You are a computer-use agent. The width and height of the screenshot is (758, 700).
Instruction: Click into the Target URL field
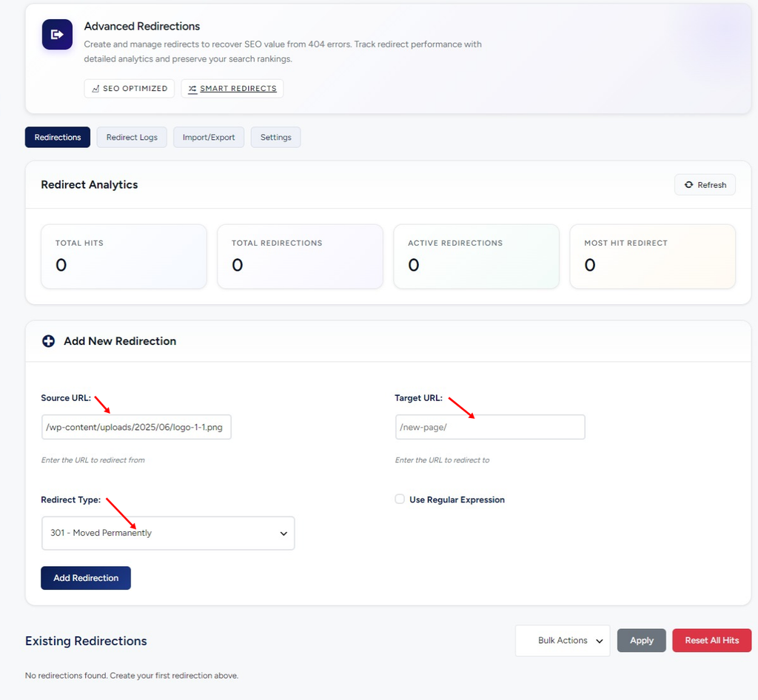(x=490, y=427)
